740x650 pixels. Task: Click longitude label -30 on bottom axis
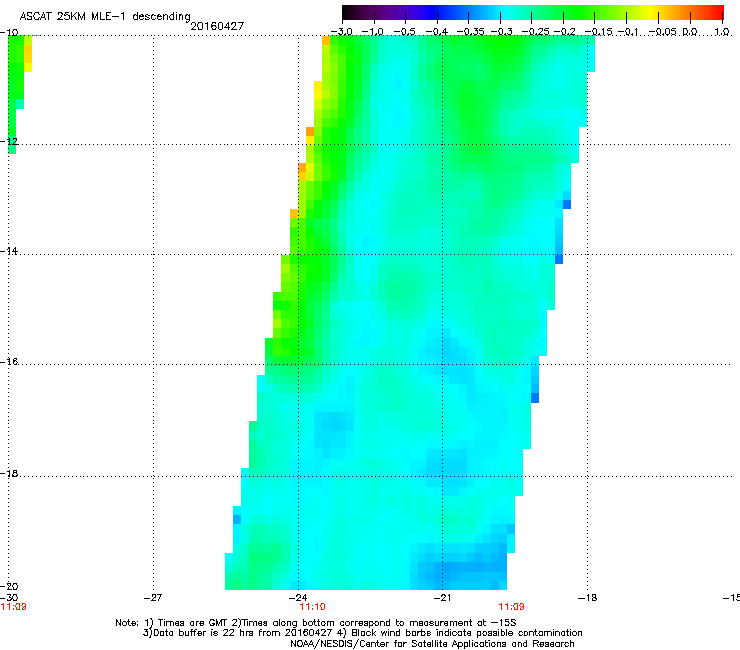click(x=9, y=598)
